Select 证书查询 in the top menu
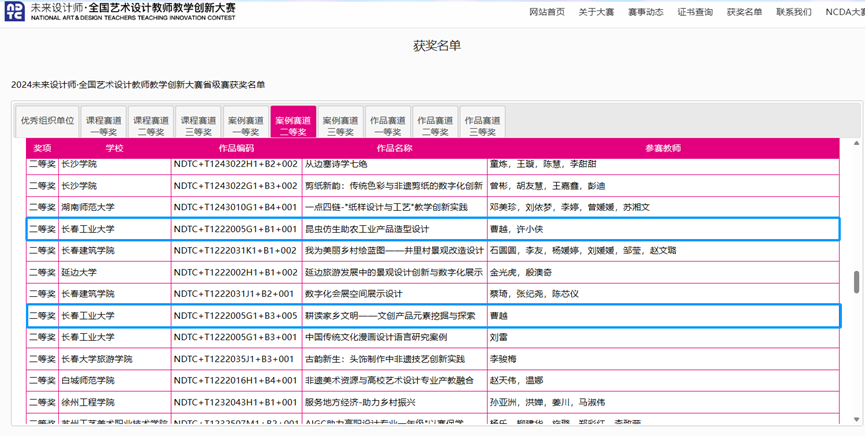Image resolution: width=865 pixels, height=436 pixels. [x=695, y=12]
